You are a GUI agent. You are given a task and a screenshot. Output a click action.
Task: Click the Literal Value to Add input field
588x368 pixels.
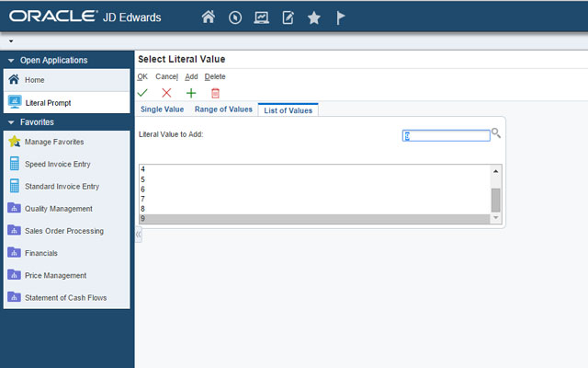click(447, 135)
